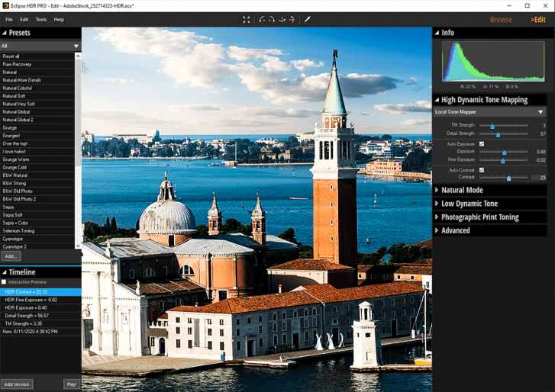Open the Local Tone Mapper dropdown
This screenshot has height=392, width=555.
pyautogui.click(x=489, y=111)
